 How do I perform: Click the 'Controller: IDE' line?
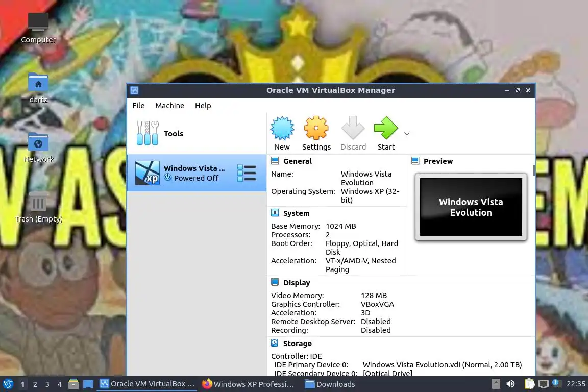(x=296, y=356)
